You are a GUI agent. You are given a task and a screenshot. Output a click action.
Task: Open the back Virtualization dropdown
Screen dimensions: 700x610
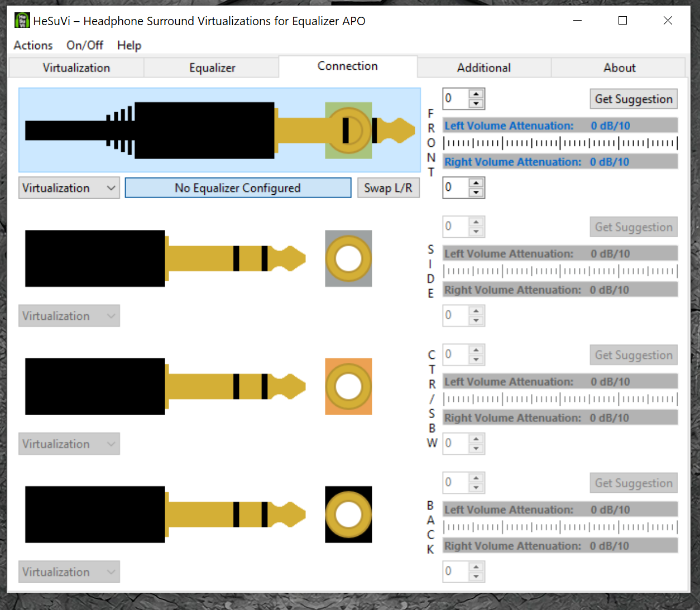pos(69,572)
